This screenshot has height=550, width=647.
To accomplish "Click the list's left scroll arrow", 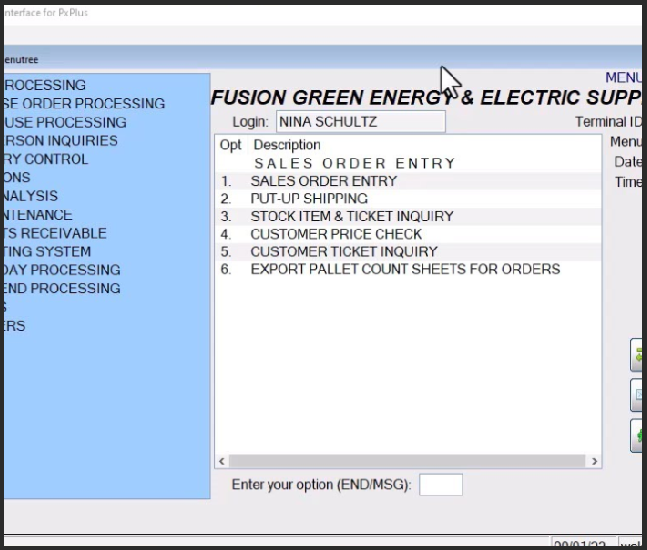I will (x=222, y=461).
